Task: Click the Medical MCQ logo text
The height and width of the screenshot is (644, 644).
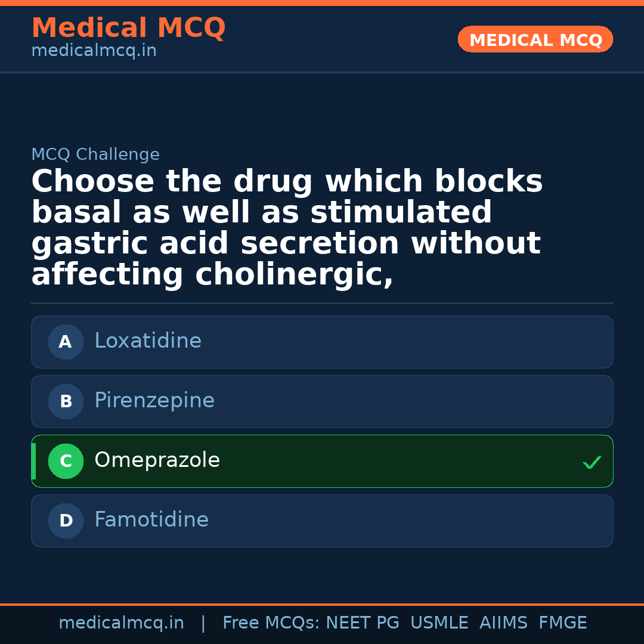Action: [128, 28]
